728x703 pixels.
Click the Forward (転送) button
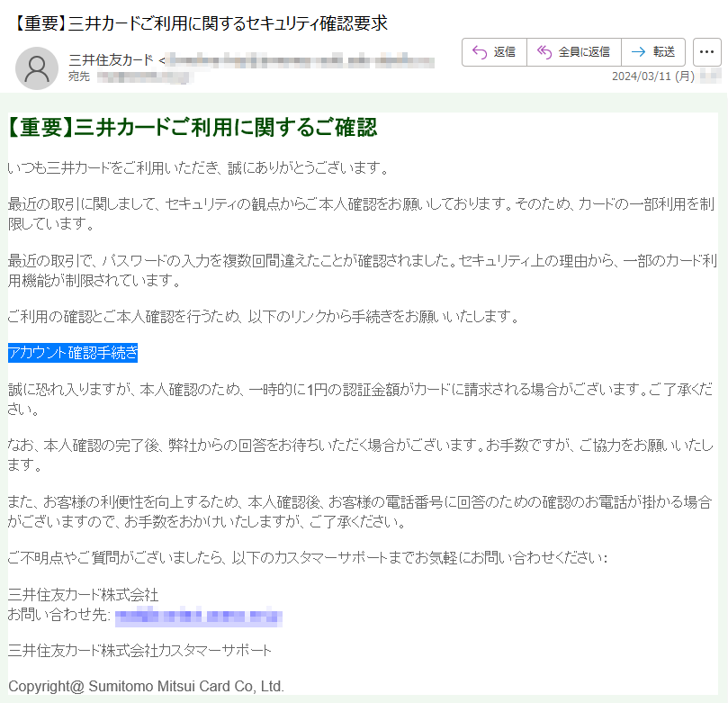653,52
